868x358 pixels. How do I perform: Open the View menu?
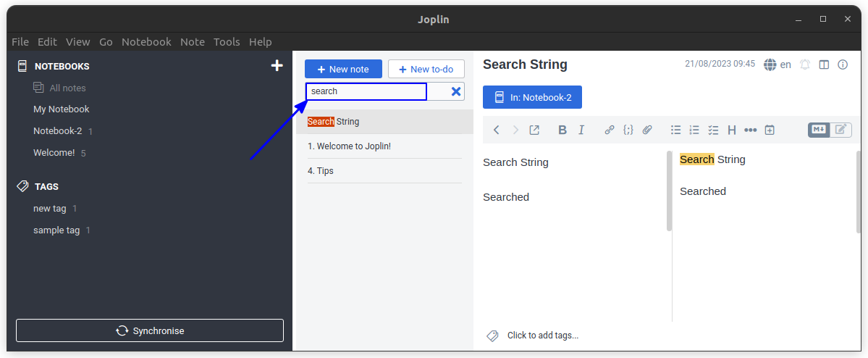pos(77,41)
